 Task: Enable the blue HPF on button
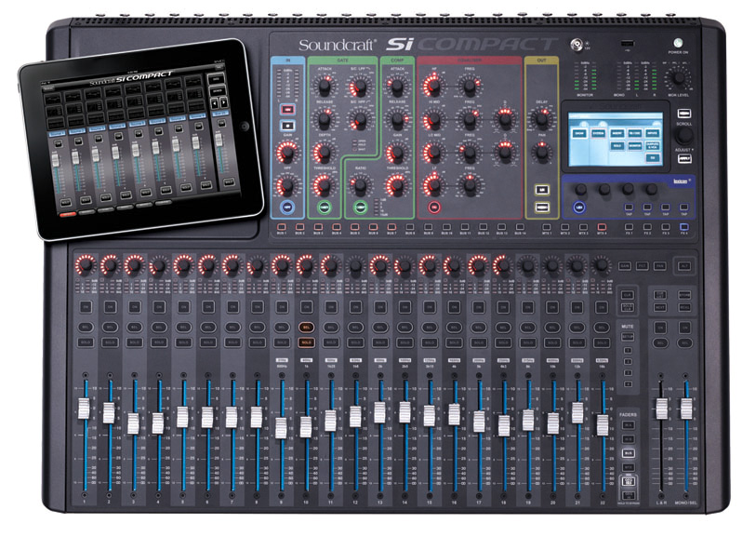click(287, 207)
